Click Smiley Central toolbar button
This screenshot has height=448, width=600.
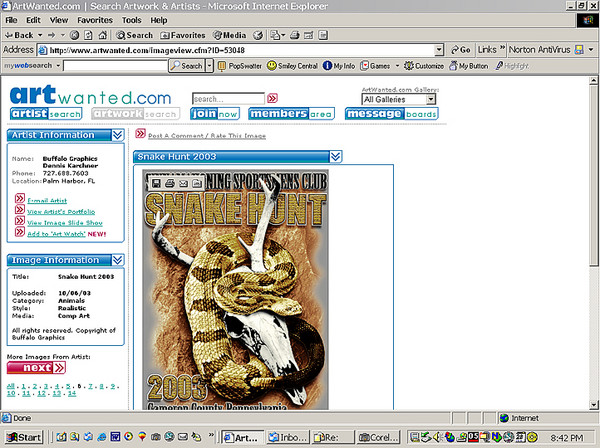(x=292, y=66)
